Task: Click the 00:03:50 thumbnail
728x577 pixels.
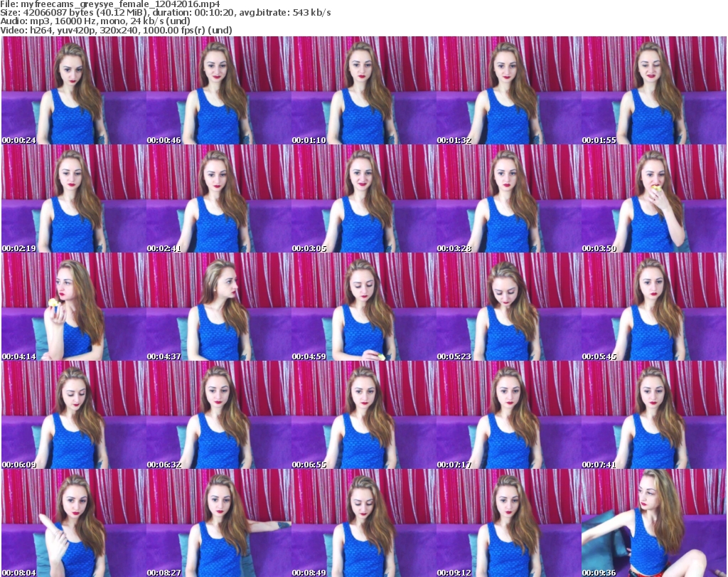Action: (x=653, y=198)
